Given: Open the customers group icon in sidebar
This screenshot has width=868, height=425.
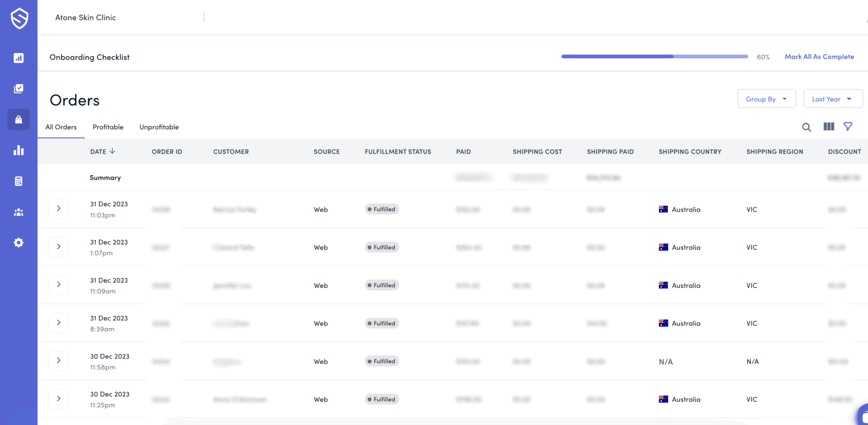Looking at the screenshot, I should (x=19, y=212).
